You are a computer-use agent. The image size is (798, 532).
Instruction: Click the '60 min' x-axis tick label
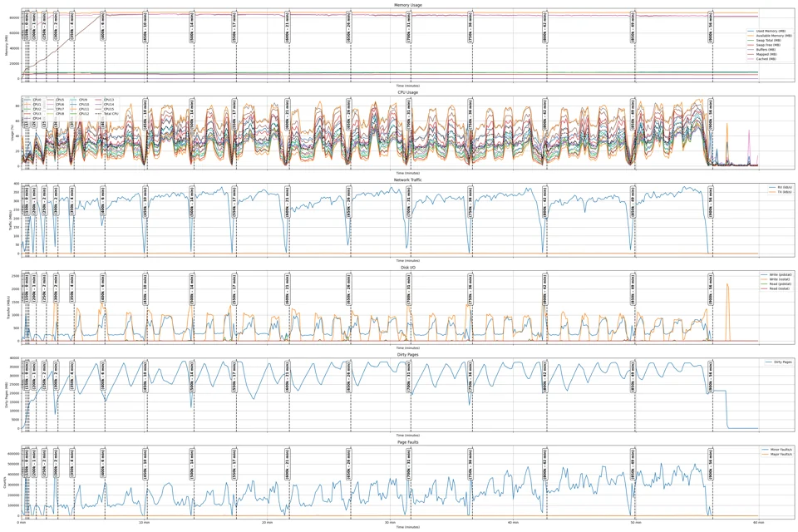pos(758,522)
